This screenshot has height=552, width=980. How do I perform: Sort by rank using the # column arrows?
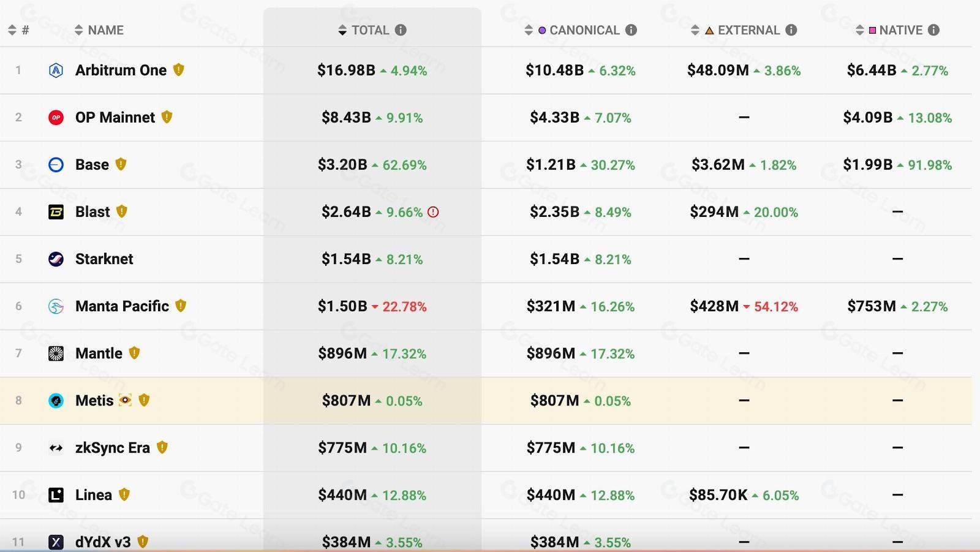pos(12,30)
